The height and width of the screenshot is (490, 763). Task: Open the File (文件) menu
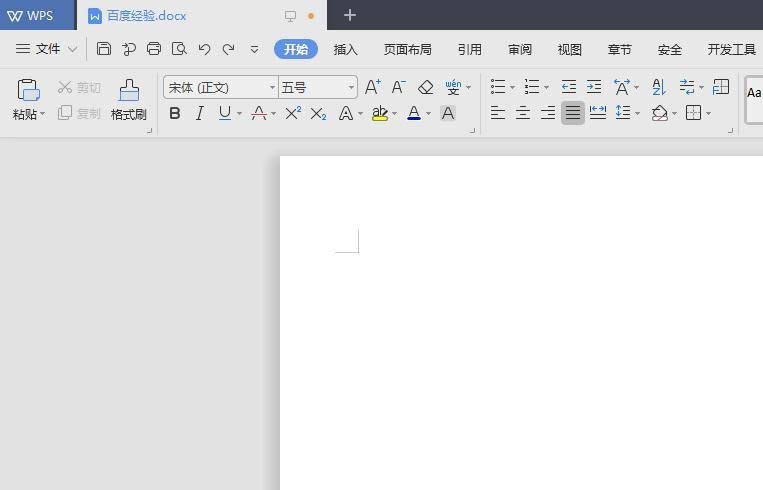click(x=46, y=49)
